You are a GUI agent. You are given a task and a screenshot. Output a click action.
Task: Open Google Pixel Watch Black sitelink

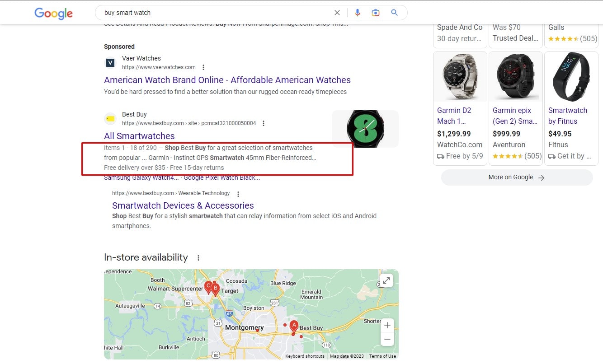coord(221,177)
